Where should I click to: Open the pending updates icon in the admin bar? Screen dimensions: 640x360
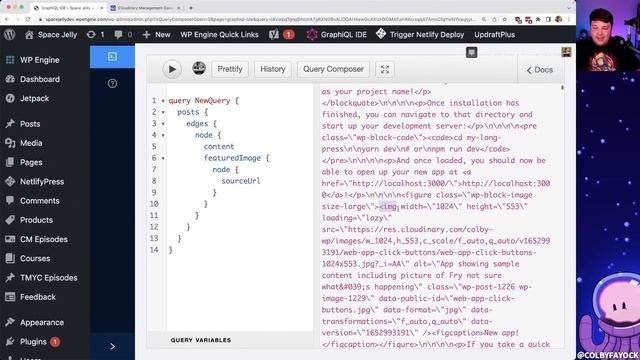[x=96, y=35]
